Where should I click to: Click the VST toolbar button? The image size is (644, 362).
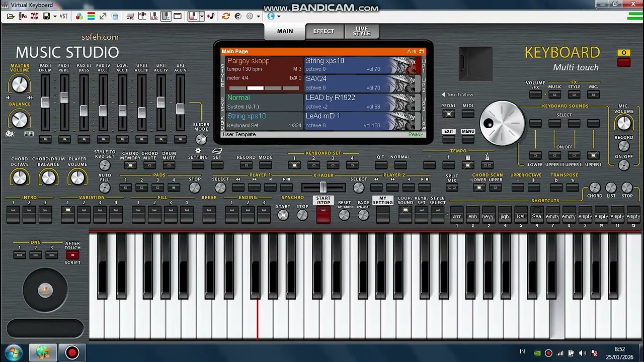click(x=64, y=16)
